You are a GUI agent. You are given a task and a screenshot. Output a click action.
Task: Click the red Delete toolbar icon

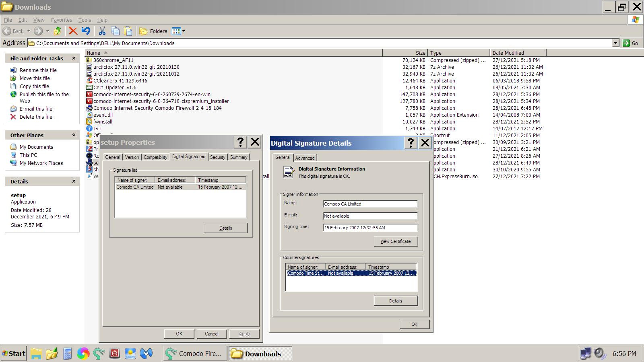(x=73, y=31)
